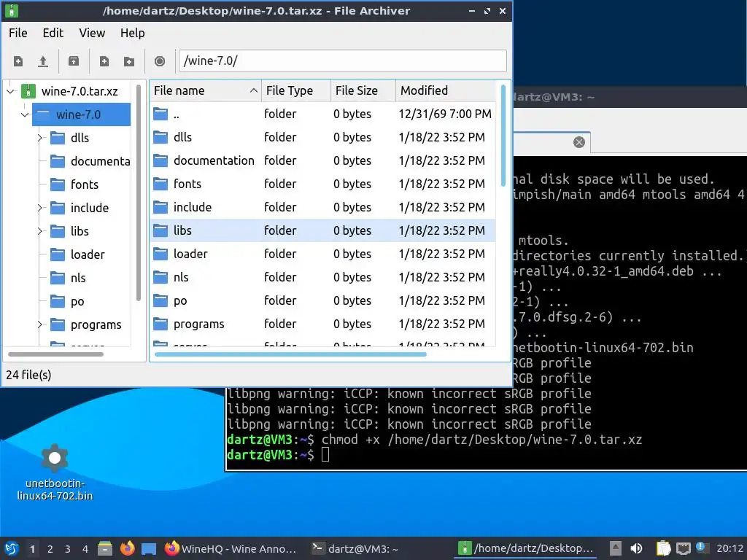Click the Open archive upload-arrow icon

[43, 61]
